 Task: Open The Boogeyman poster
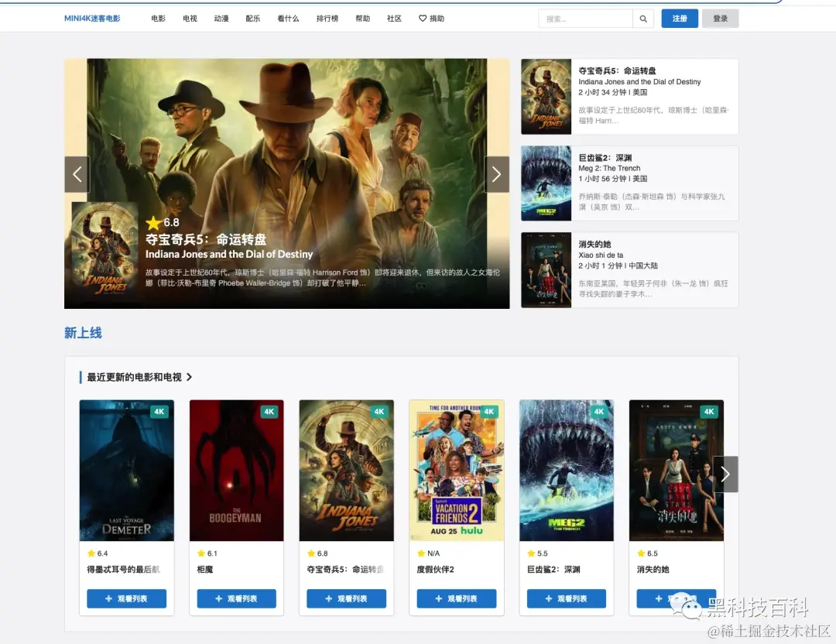pos(237,471)
